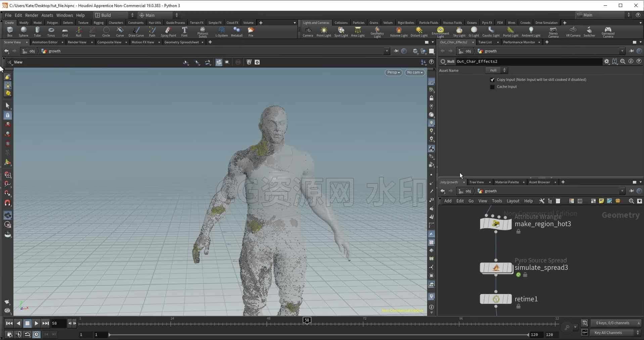644x340 pixels.
Task: Edit the Out_Char_Effects2 node name field
Action: (x=529, y=61)
